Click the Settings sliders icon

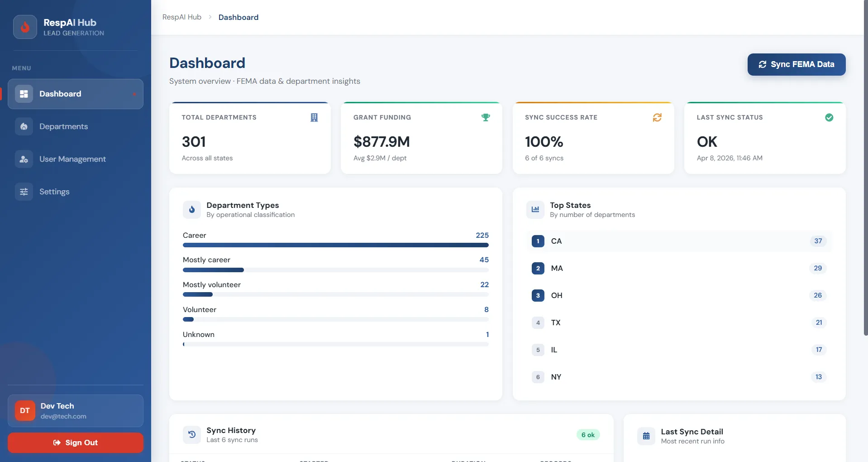click(24, 192)
